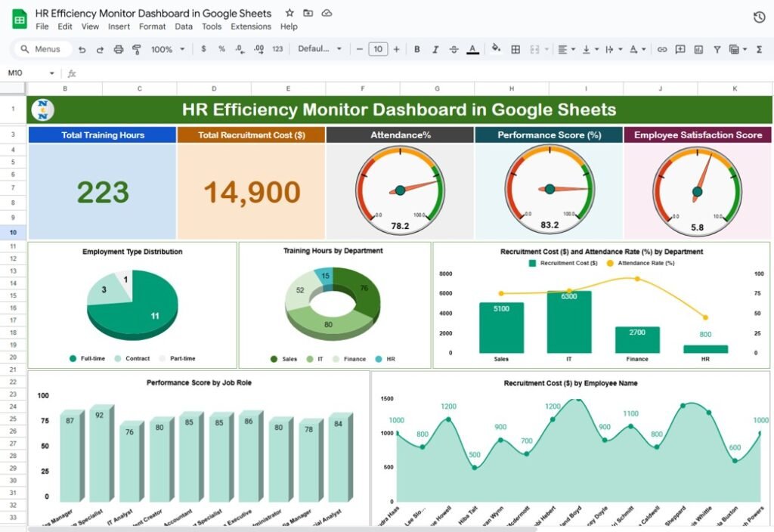Viewport: 774px width, 532px height.
Task: Create a filter
Action: [717, 49]
